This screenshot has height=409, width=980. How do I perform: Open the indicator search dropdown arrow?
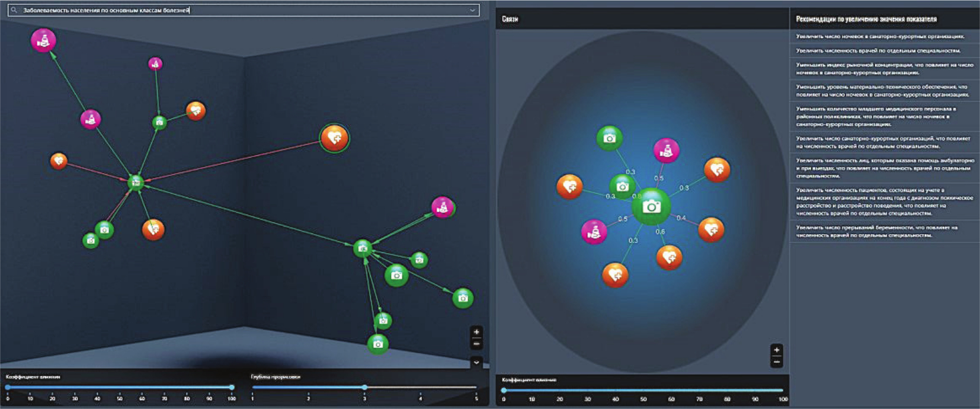tap(472, 10)
